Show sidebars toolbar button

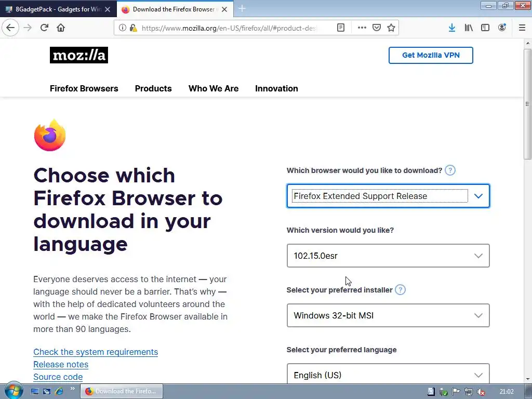[485, 28]
